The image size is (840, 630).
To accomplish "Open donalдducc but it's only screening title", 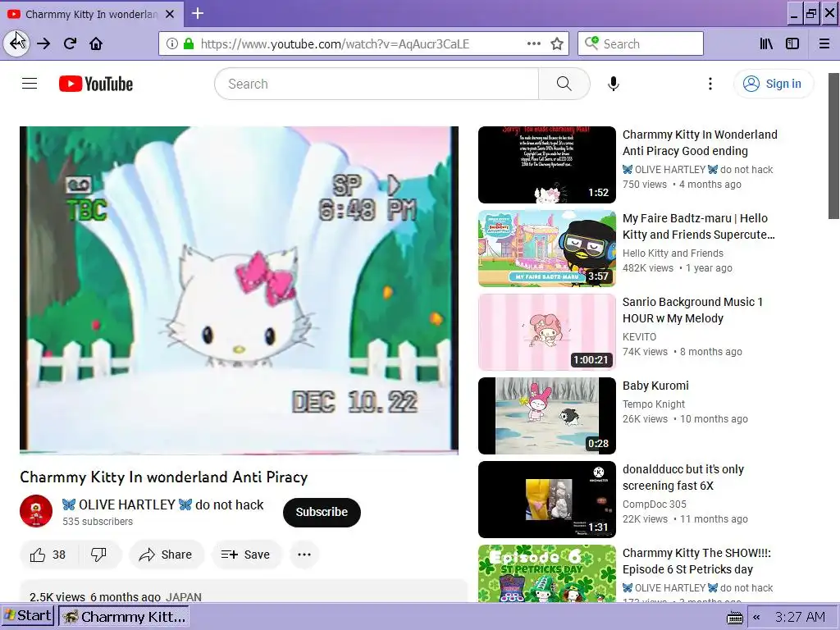I will coord(683,477).
